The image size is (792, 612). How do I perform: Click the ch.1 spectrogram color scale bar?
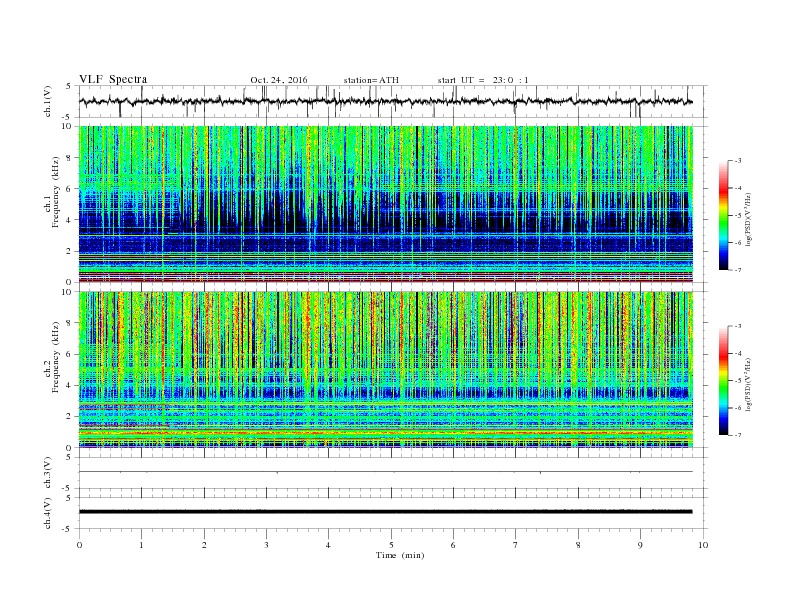(x=724, y=215)
